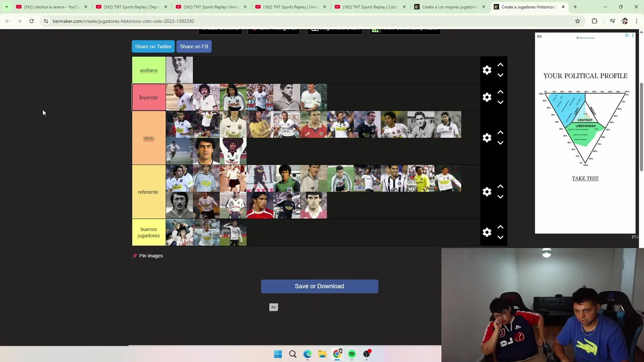Edit the idolo tier label

coord(148,138)
